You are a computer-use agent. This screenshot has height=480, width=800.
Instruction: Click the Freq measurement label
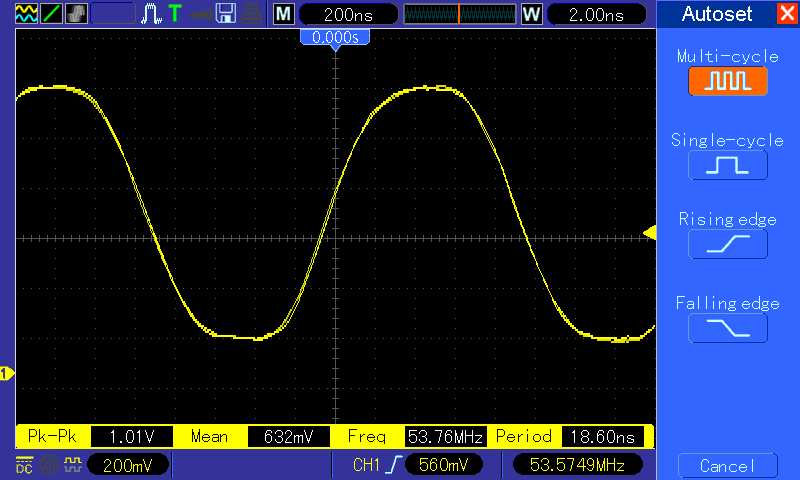[x=366, y=437]
